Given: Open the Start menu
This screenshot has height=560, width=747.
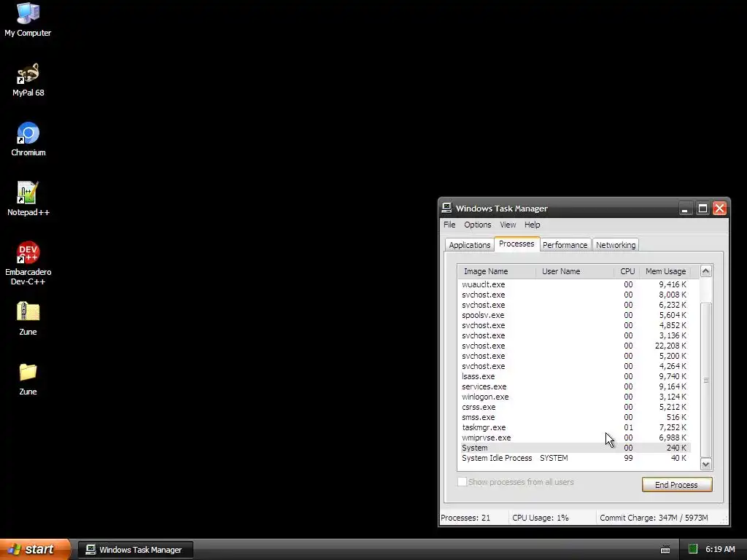Looking at the screenshot, I should (35, 549).
